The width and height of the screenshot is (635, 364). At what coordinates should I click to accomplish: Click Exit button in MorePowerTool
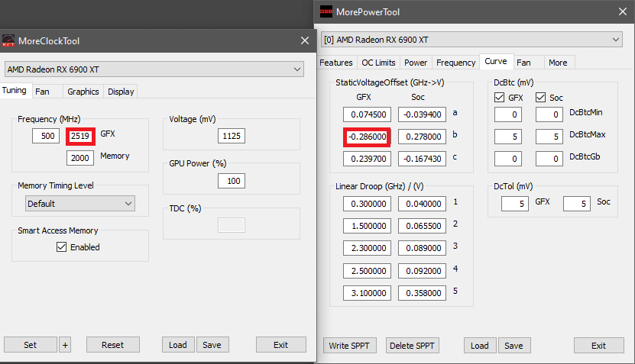[x=598, y=346]
